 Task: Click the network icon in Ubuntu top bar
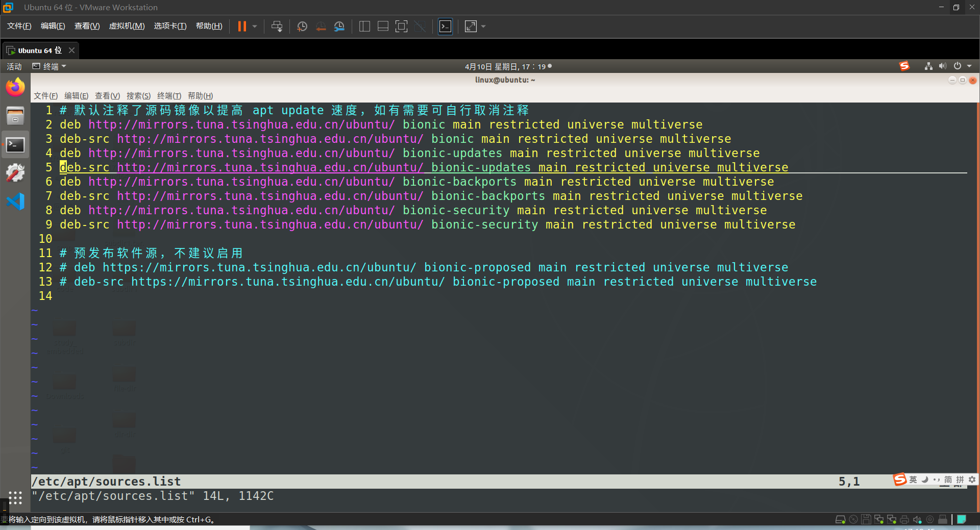(928, 66)
